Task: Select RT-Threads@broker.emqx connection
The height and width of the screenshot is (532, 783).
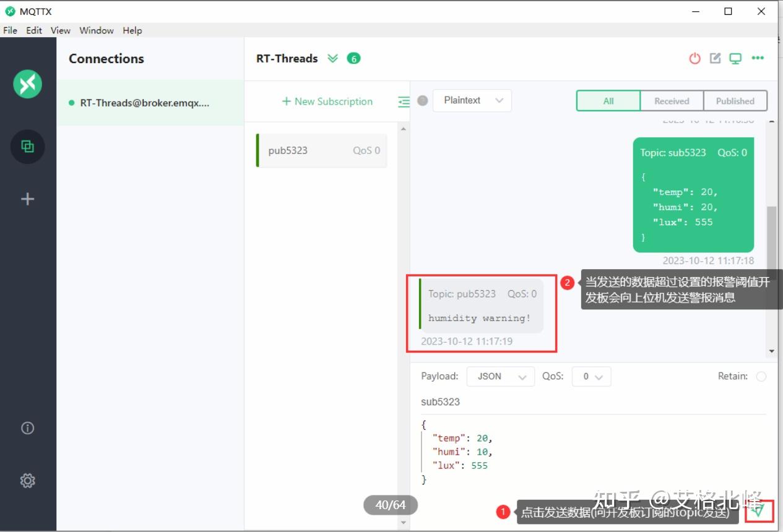Action: [150, 103]
